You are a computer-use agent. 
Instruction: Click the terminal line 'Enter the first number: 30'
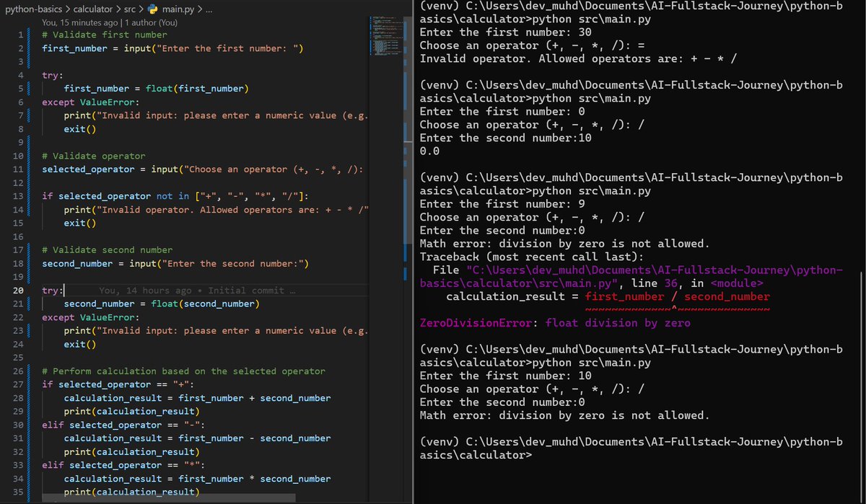[505, 32]
